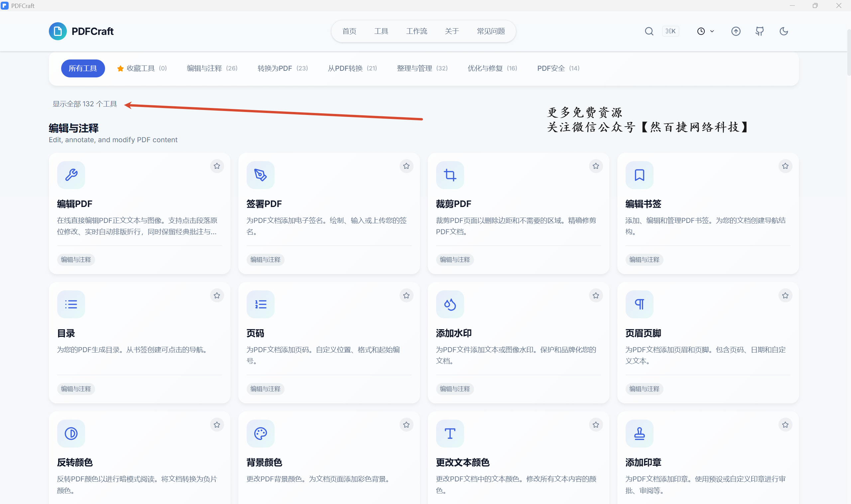Open the 背景颜色 palette icon
Viewport: 851px width, 504px height.
click(x=261, y=433)
